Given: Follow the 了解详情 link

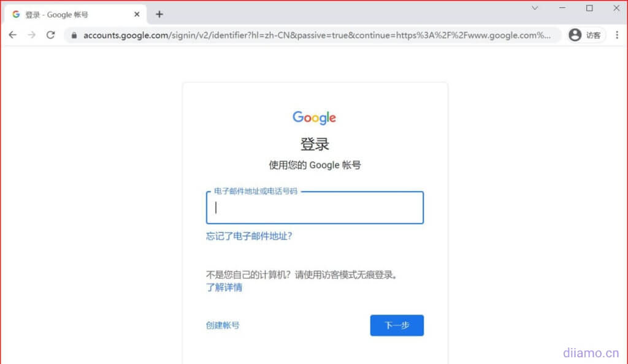Looking at the screenshot, I should coord(224,287).
